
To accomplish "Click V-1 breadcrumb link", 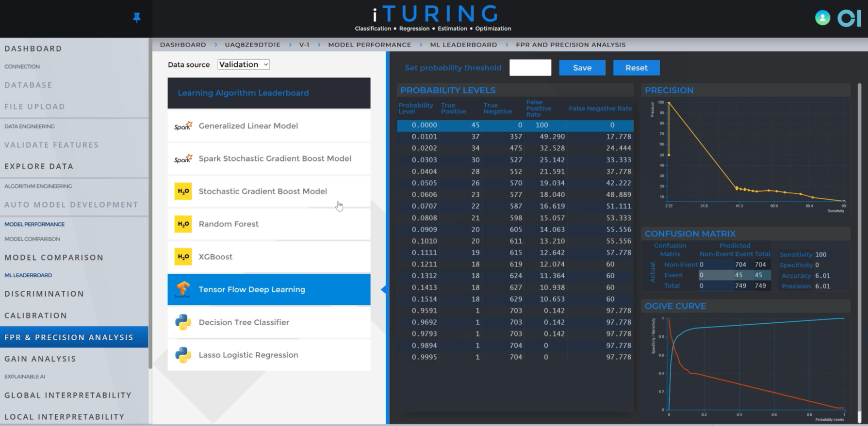I will pos(304,45).
